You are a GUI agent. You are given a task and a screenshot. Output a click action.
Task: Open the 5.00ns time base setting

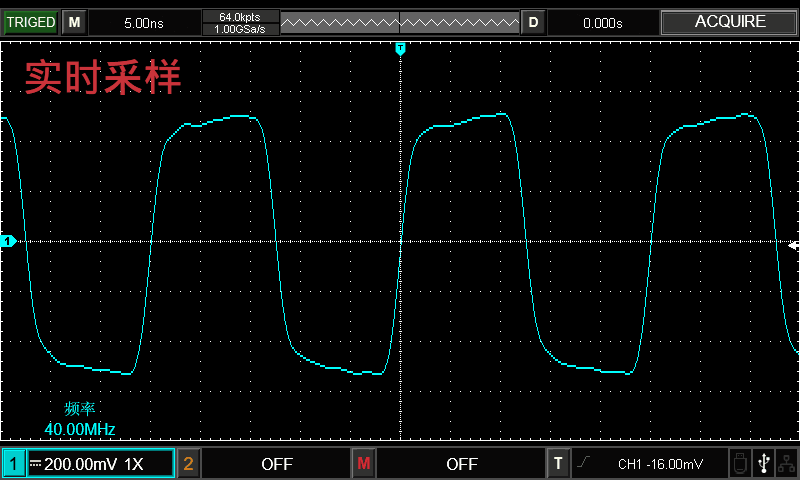click(x=144, y=22)
